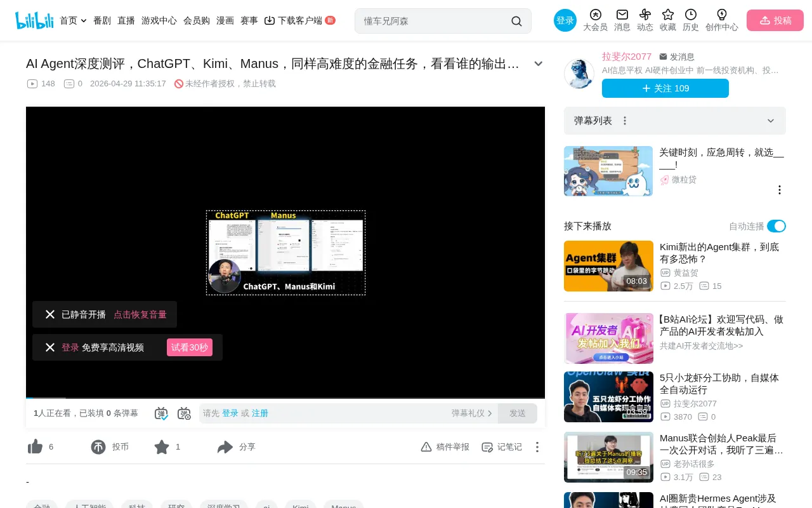
Task: Give a coin via 投币 icon
Action: coord(98,447)
